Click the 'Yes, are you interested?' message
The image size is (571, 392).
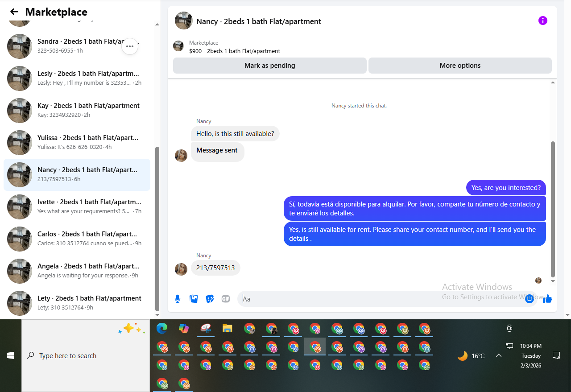506,188
